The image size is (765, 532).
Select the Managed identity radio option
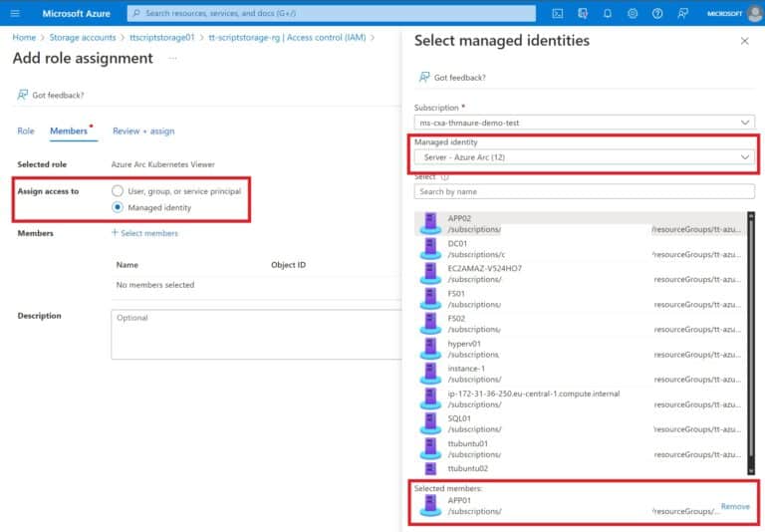pos(118,207)
